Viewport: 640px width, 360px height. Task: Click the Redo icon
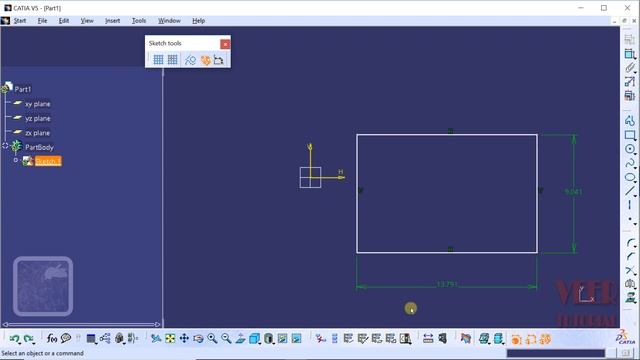point(28,338)
